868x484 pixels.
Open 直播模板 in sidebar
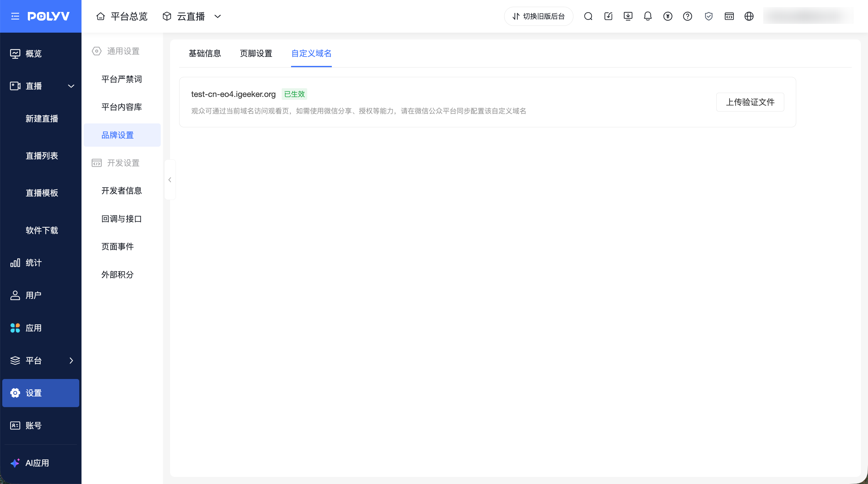point(42,193)
